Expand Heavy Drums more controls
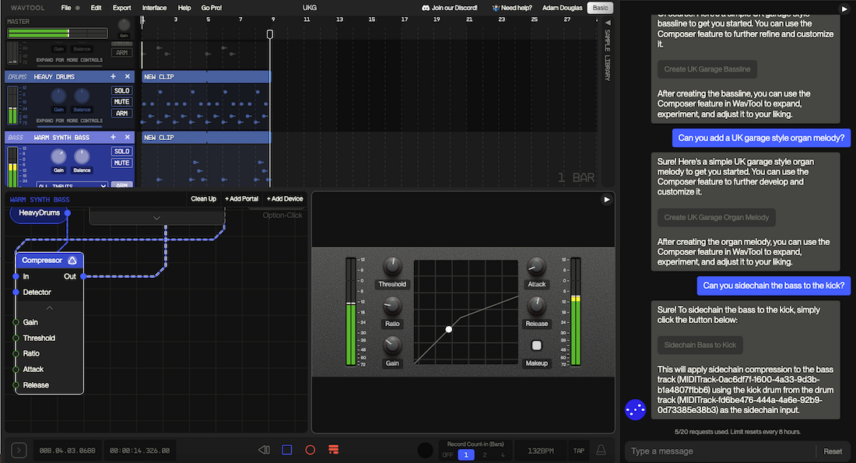 69,121
